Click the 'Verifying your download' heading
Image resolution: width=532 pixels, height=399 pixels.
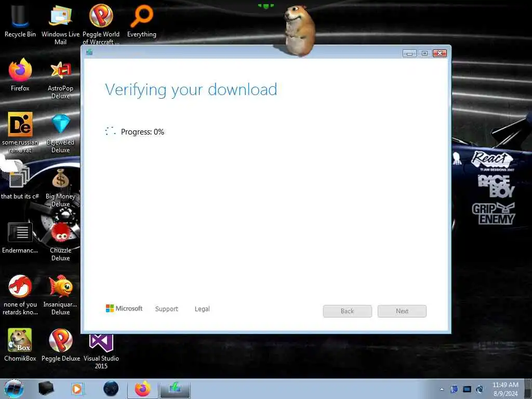pyautogui.click(x=191, y=89)
